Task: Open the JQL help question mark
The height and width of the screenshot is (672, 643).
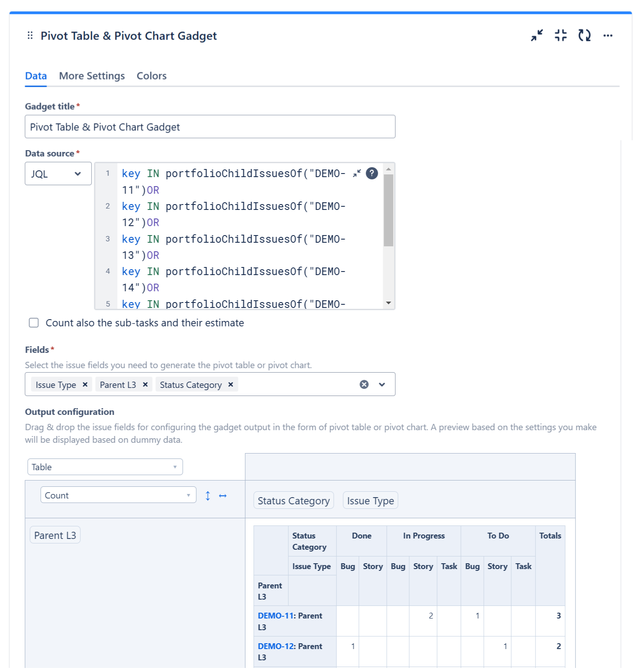Action: [372, 174]
